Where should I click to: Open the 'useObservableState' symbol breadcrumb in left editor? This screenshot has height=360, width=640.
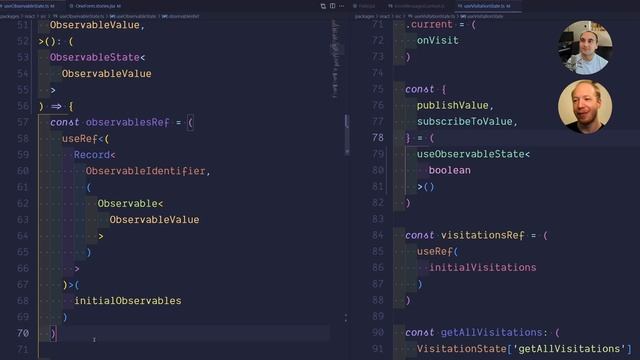point(133,16)
